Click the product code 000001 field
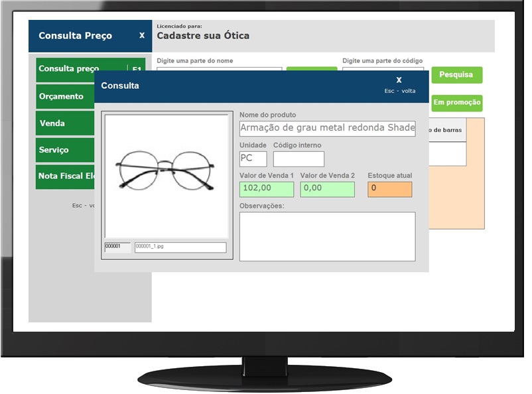This screenshot has width=532, height=394. click(117, 247)
